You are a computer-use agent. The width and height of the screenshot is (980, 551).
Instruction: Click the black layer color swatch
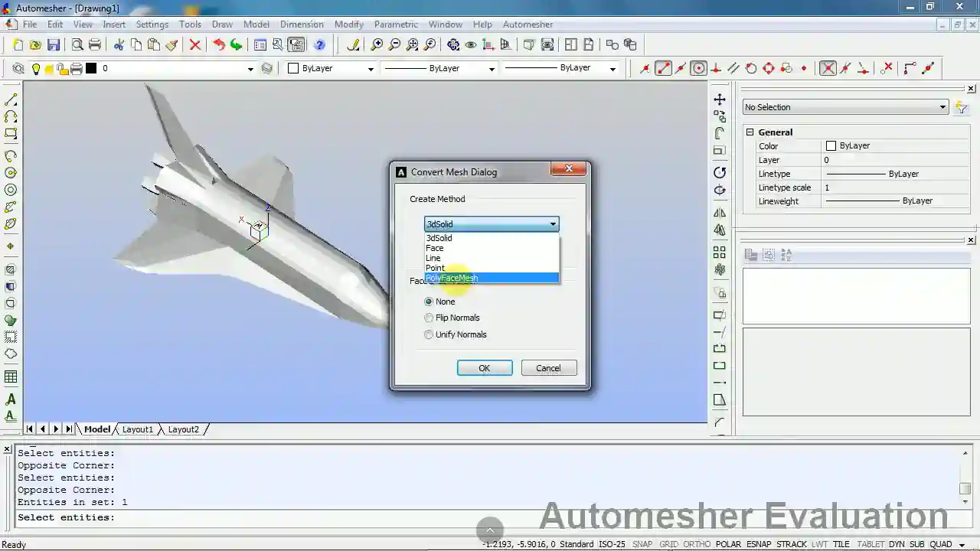click(x=91, y=68)
